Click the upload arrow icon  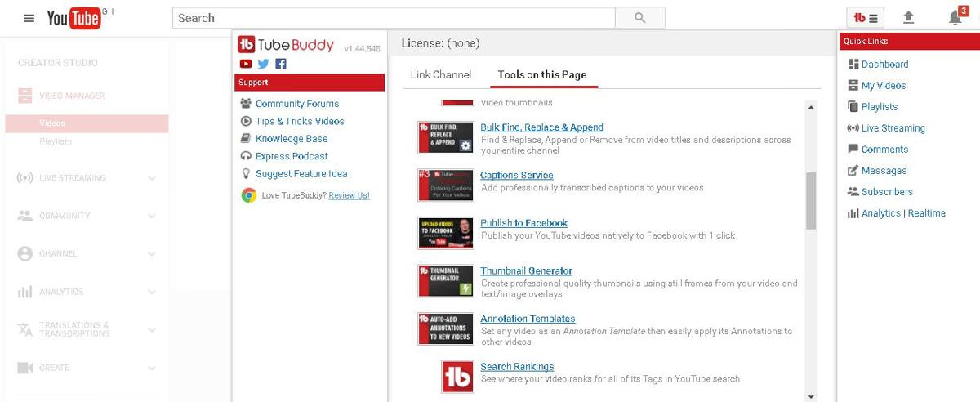click(908, 18)
